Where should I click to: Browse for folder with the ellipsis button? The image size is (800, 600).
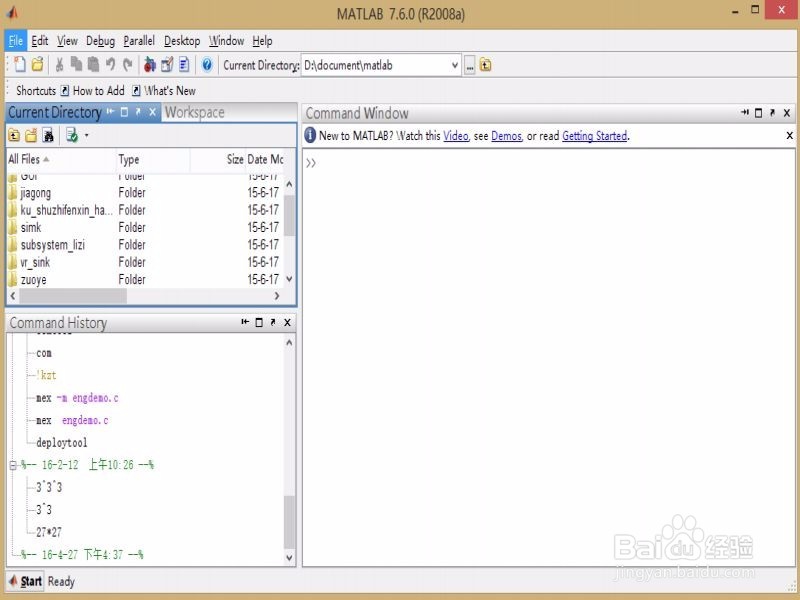coord(469,66)
